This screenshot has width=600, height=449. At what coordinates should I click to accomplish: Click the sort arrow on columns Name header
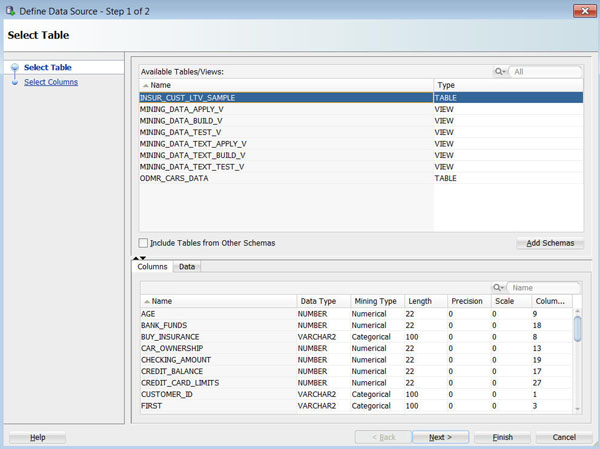pyautogui.click(x=146, y=301)
